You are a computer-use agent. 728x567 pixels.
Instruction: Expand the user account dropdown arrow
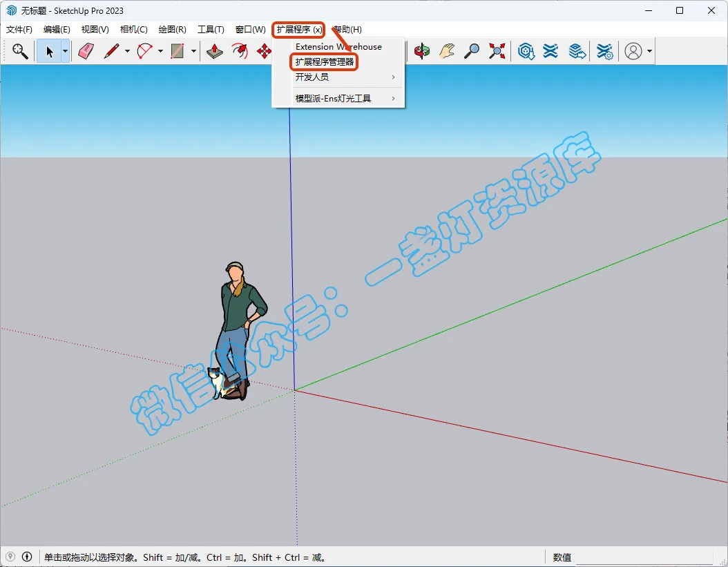(649, 51)
